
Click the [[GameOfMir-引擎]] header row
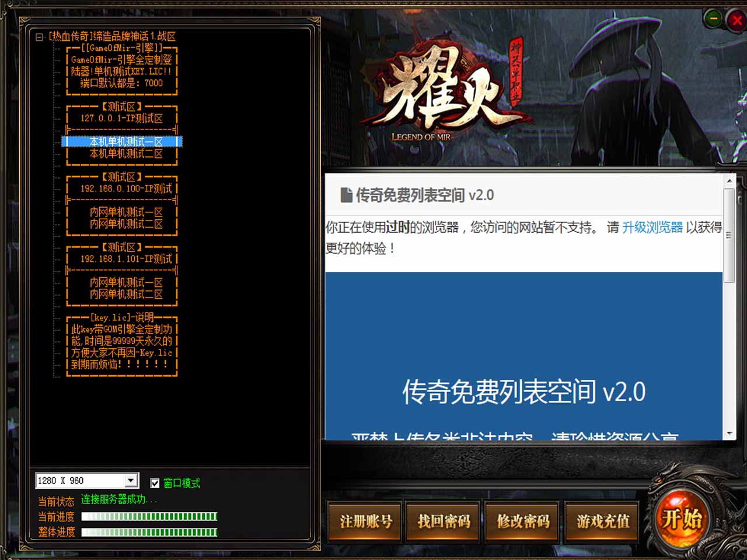pyautogui.click(x=122, y=48)
